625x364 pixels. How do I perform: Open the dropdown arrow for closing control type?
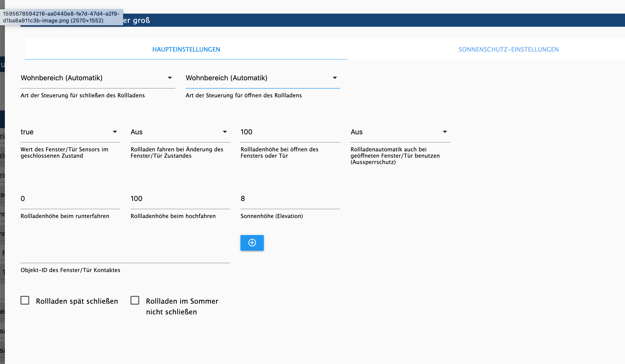click(x=170, y=78)
